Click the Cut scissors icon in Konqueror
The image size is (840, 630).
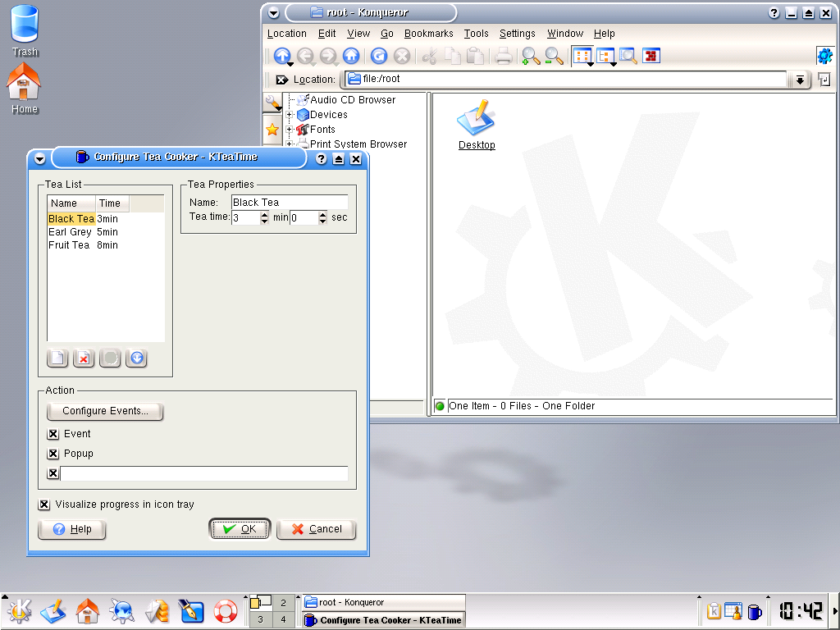430,56
